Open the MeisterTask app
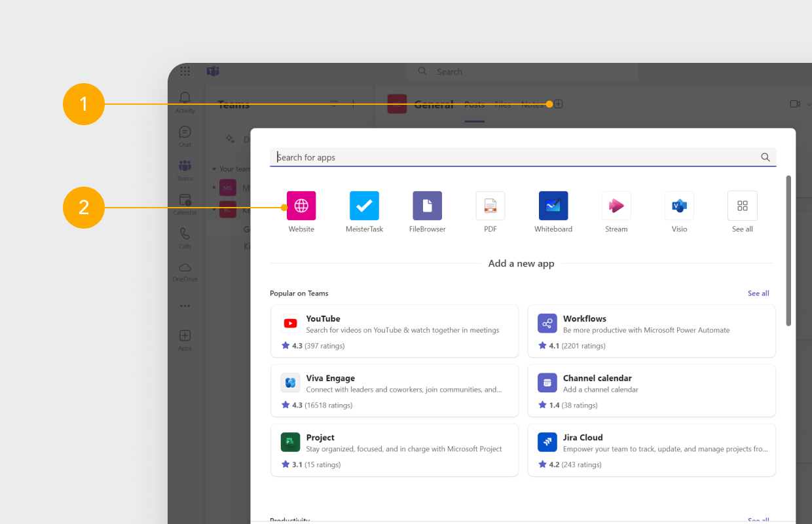812x524 pixels. pos(364,205)
